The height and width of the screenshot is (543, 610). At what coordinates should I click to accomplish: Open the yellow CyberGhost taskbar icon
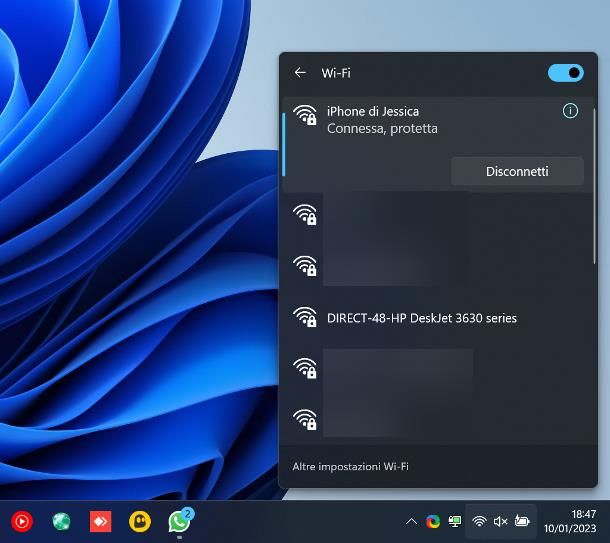point(140,521)
